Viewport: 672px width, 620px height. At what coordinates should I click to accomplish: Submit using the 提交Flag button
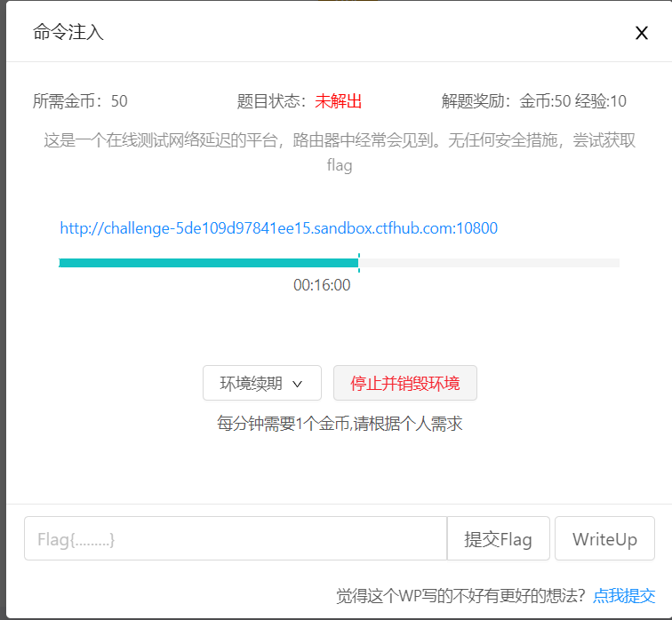point(498,539)
